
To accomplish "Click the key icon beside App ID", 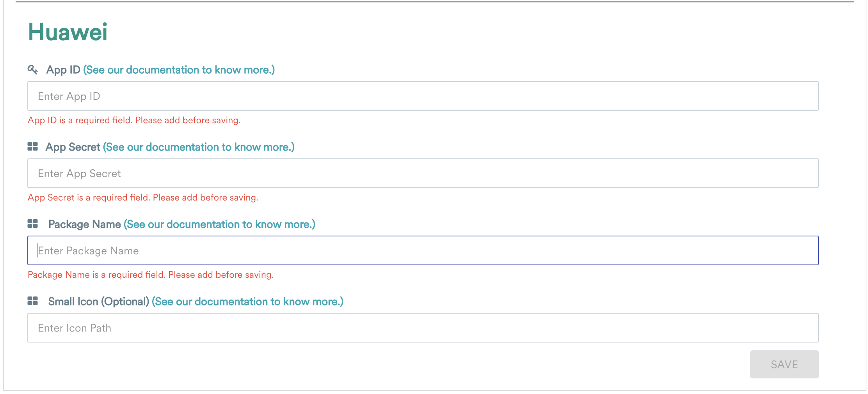I will [33, 69].
